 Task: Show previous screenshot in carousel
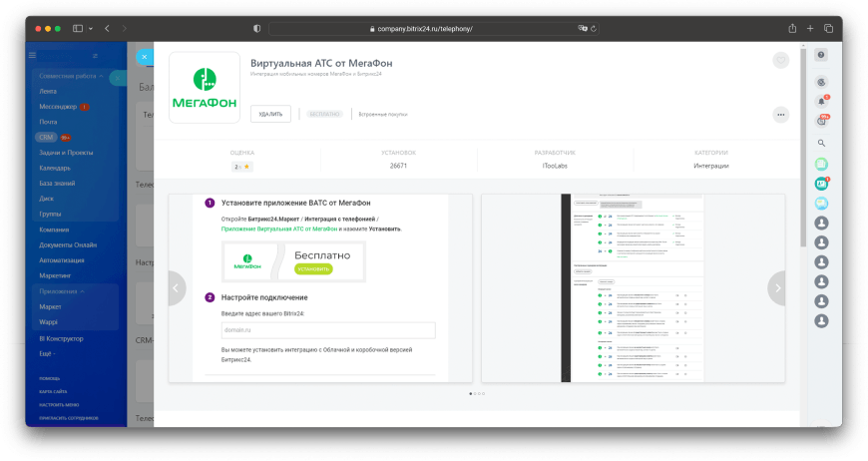(x=176, y=287)
